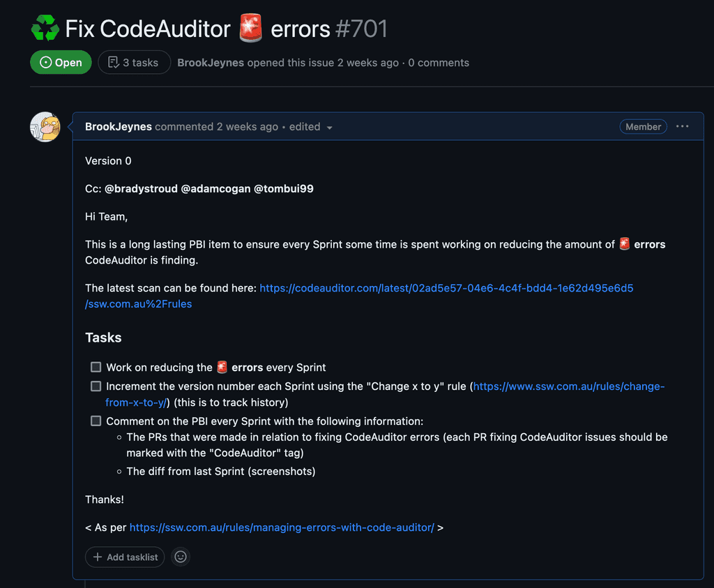Viewport: 714px width, 588px height.
Task: Add a reaction with the smiley icon
Action: point(181,557)
